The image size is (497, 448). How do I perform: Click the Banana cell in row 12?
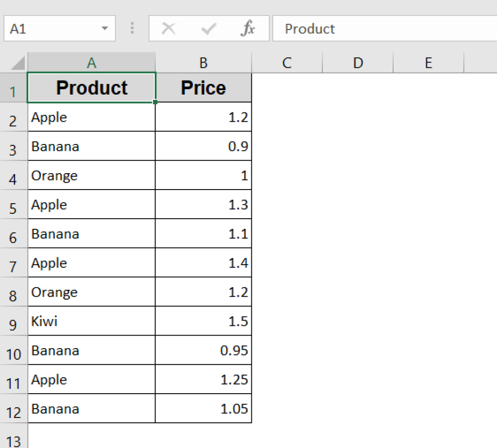click(x=91, y=408)
